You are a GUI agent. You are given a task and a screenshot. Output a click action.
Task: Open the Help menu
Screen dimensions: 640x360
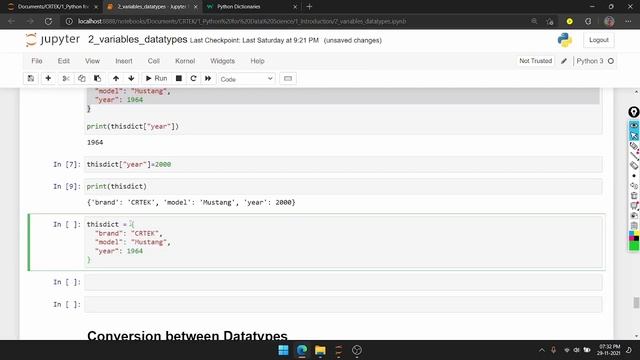pos(257,61)
